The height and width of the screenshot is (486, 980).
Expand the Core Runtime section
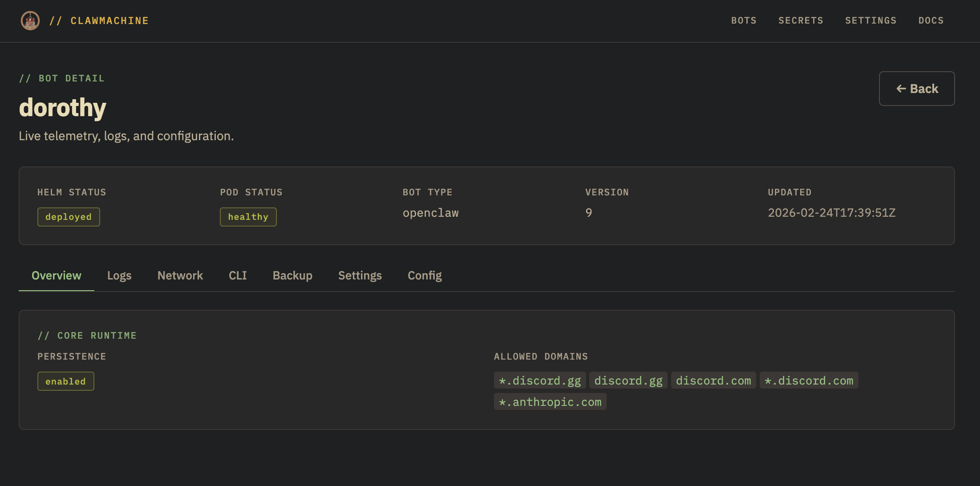[87, 335]
